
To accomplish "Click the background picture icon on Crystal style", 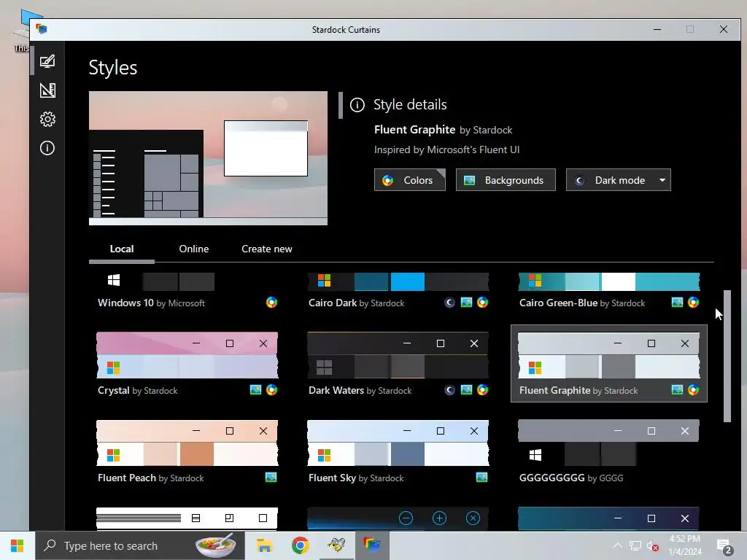I will pos(256,390).
